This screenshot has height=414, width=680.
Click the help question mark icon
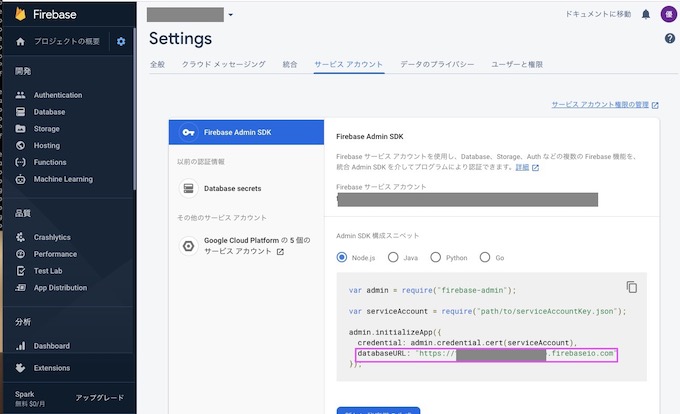(670, 39)
